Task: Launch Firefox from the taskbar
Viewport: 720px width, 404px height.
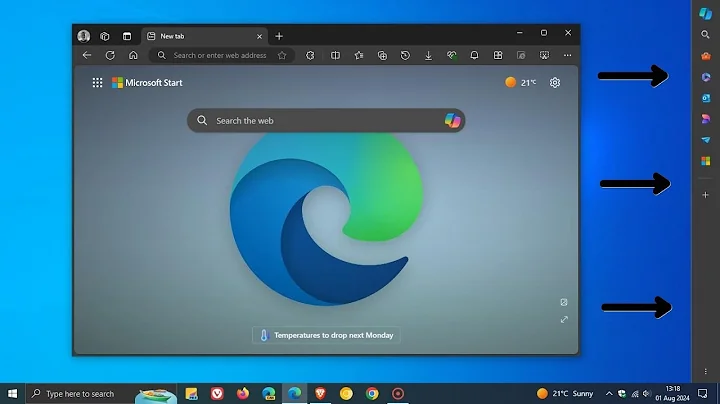Action: (x=243, y=393)
